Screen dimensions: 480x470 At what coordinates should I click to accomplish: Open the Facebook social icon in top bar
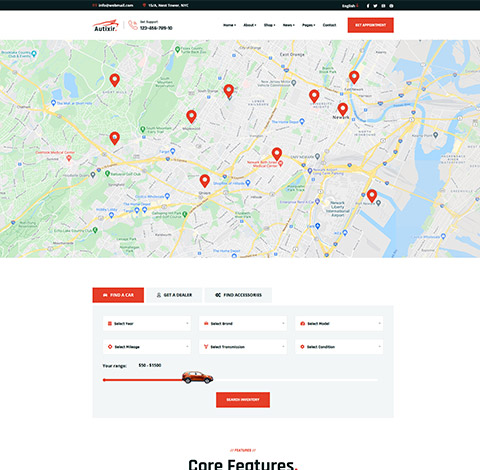click(x=368, y=6)
